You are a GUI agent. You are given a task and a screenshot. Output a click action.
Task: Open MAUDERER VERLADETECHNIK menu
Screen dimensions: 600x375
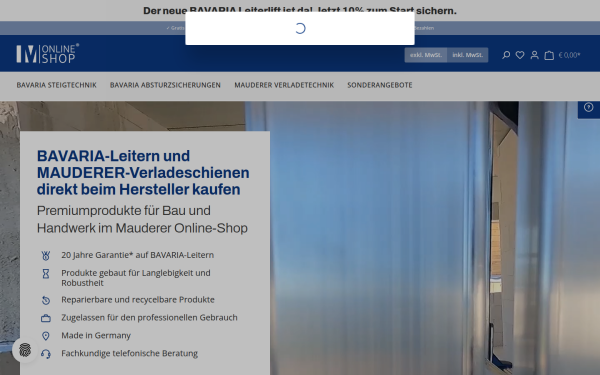point(284,85)
